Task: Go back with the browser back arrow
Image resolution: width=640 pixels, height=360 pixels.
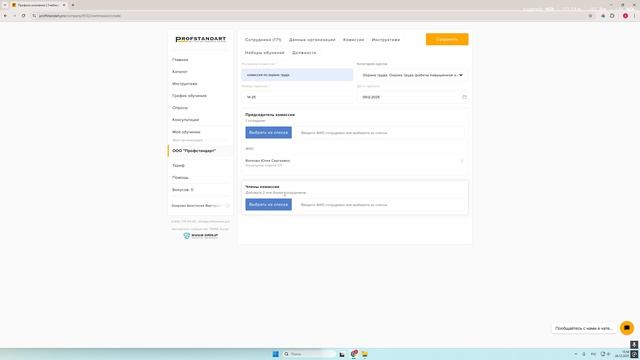Action: (x=5, y=16)
